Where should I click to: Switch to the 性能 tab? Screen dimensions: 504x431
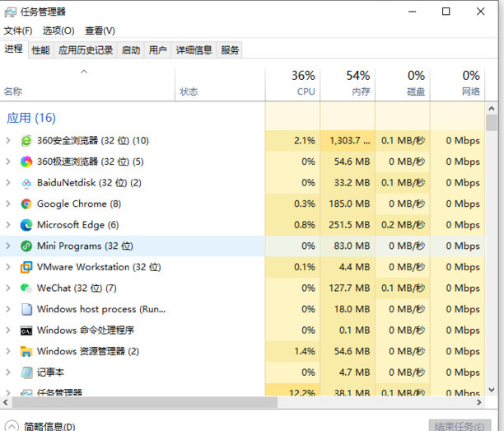click(x=41, y=50)
